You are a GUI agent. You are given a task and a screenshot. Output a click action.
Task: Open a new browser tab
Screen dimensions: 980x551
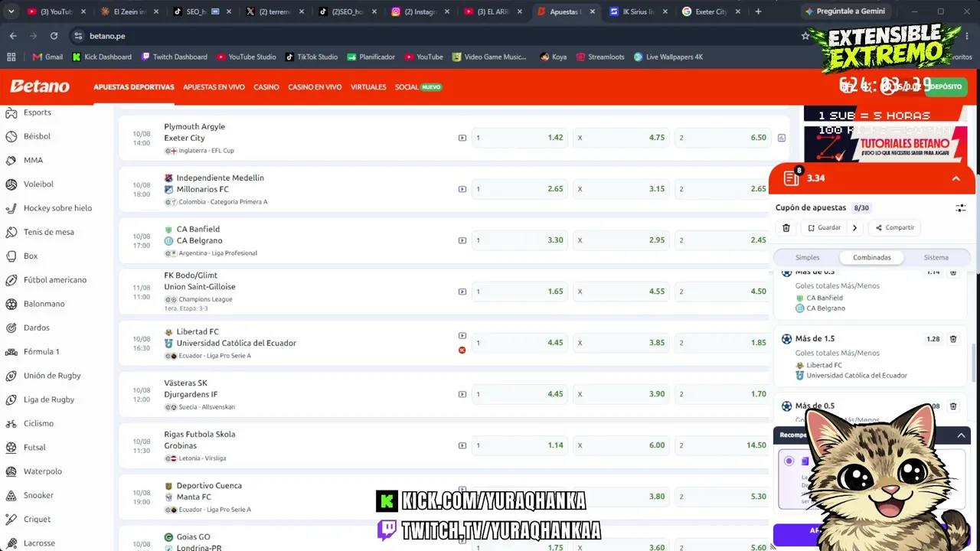[758, 11]
